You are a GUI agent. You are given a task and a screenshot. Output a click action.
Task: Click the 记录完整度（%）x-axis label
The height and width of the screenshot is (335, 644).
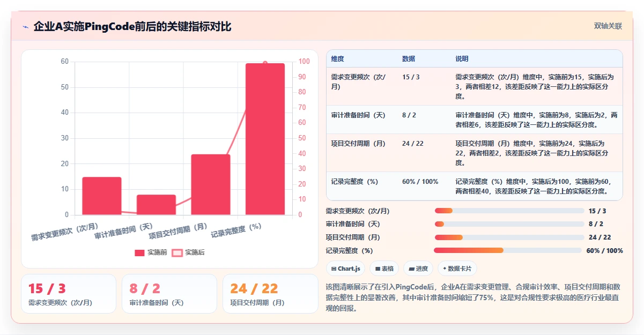click(x=236, y=230)
